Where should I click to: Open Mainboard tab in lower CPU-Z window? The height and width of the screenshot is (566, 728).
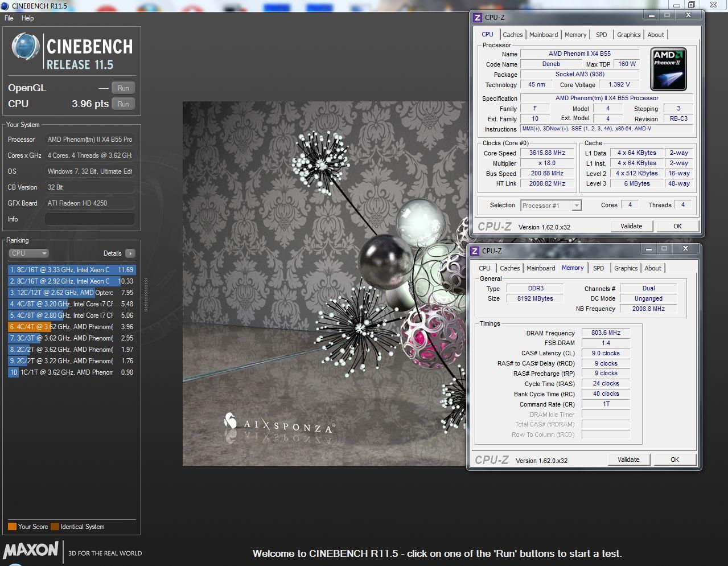point(541,268)
